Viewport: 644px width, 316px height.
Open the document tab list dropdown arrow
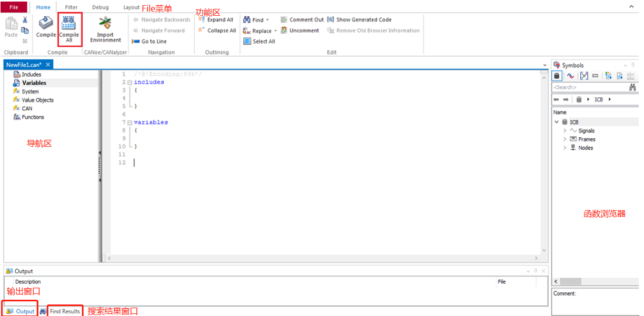pos(545,65)
